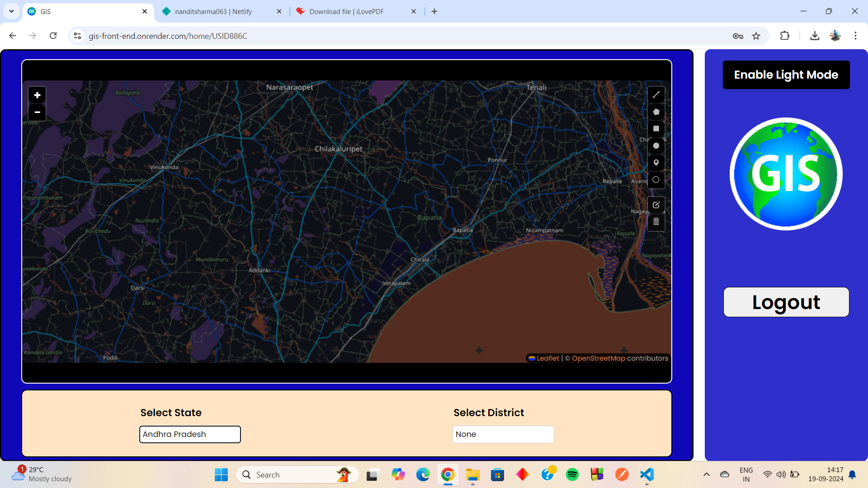Viewport: 868px width, 488px height.
Task: Open the Select State dropdown
Action: [x=190, y=434]
